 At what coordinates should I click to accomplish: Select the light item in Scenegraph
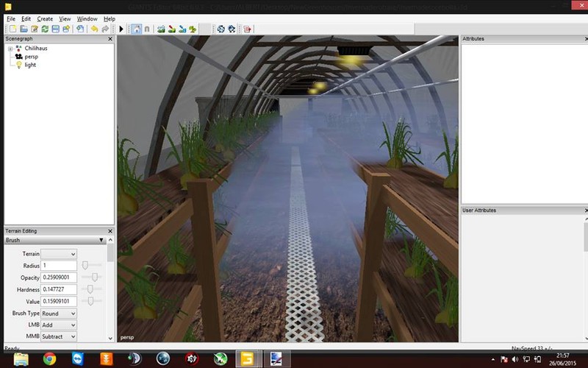point(29,65)
